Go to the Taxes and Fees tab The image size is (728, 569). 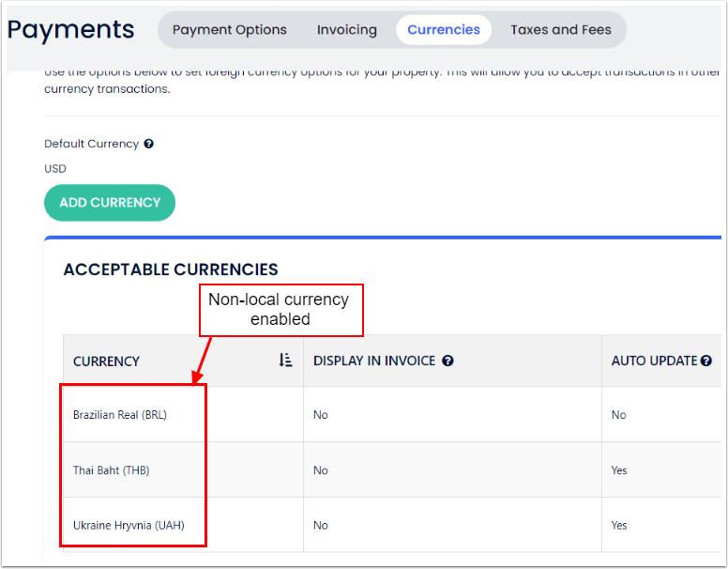561,30
